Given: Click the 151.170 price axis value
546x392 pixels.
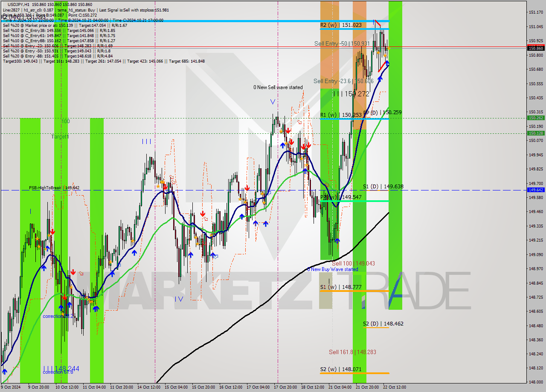Looking at the screenshot, I should coord(536,12).
